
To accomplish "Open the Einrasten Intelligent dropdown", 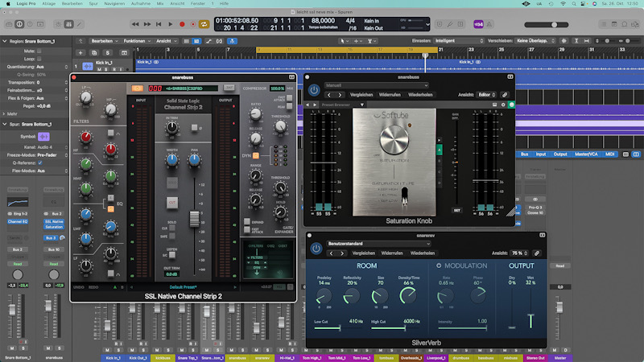I will (459, 41).
